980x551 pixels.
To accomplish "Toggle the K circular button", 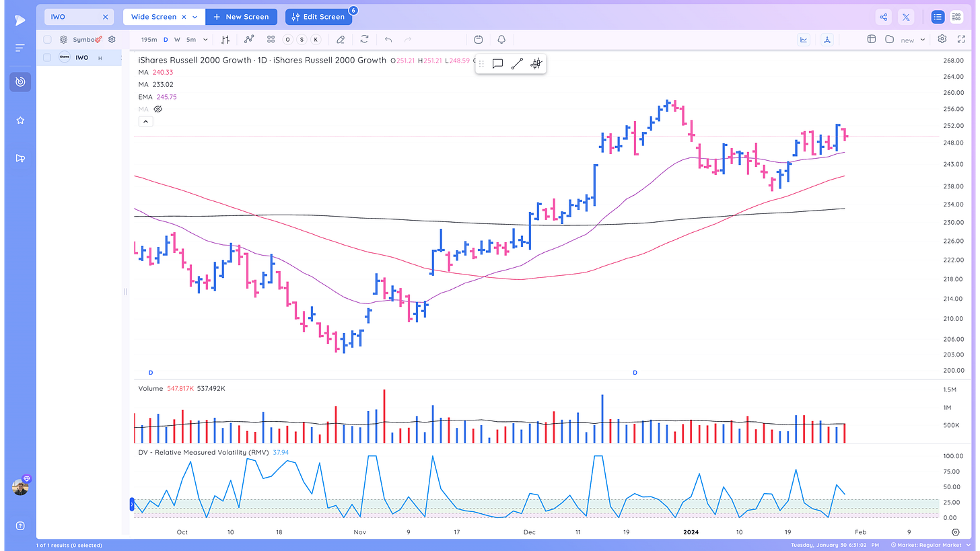I will point(315,40).
